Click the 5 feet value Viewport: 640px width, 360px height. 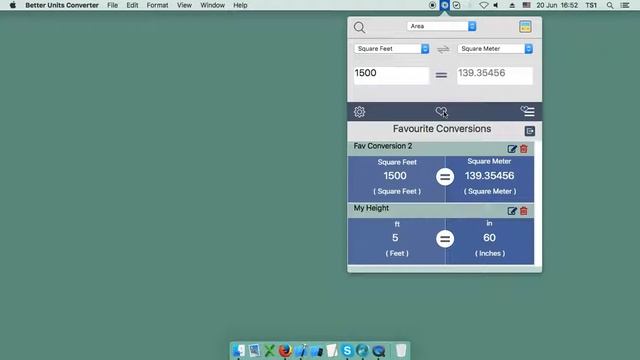[395, 238]
